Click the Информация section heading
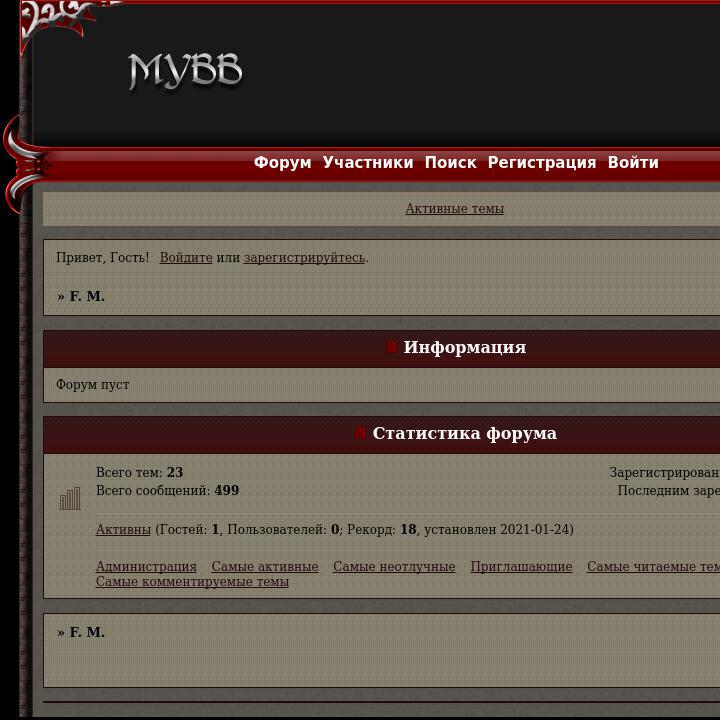The image size is (720, 720). [x=465, y=347]
